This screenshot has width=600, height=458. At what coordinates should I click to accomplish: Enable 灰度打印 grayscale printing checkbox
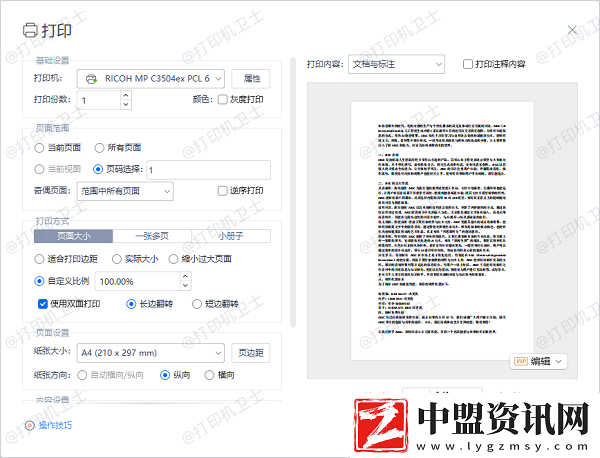pyautogui.click(x=222, y=99)
